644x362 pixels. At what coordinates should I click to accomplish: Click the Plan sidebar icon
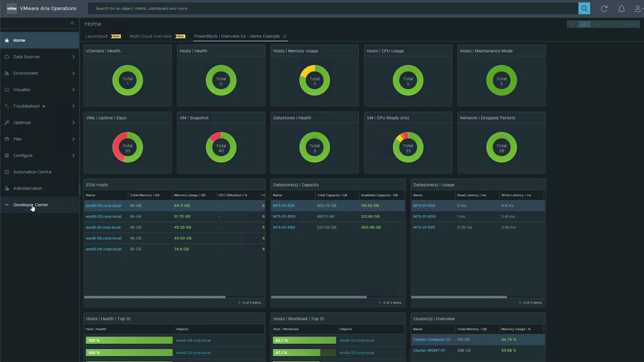click(7, 139)
